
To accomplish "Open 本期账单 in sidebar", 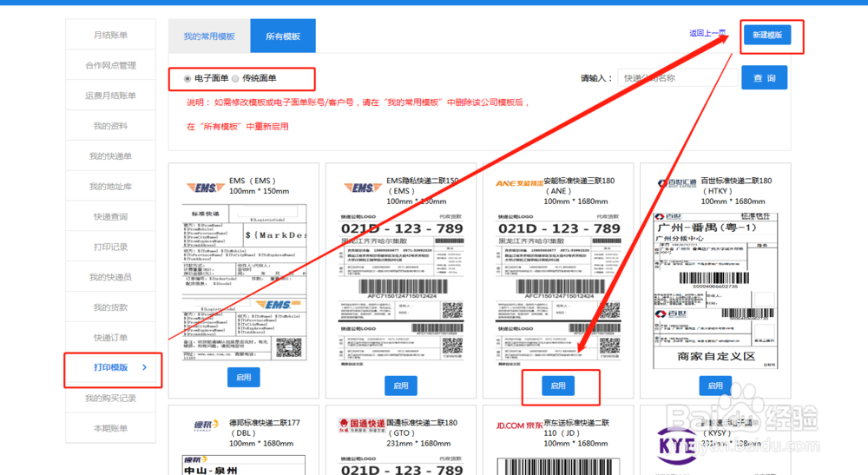I will click(111, 428).
